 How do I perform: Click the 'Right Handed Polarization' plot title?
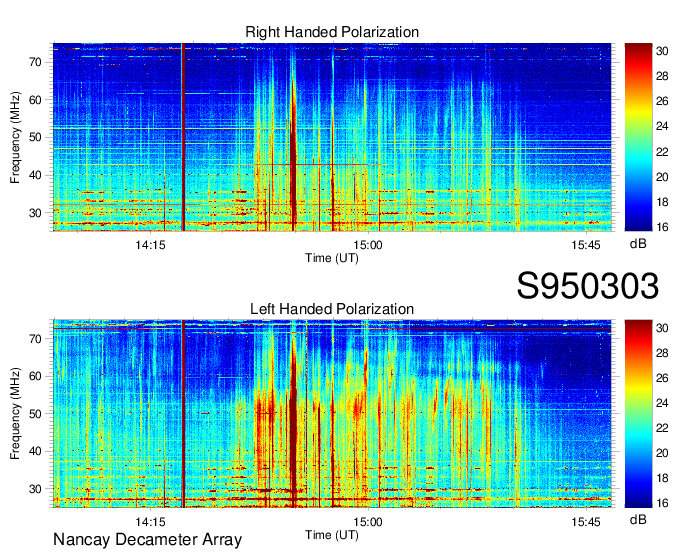pyautogui.click(x=332, y=32)
